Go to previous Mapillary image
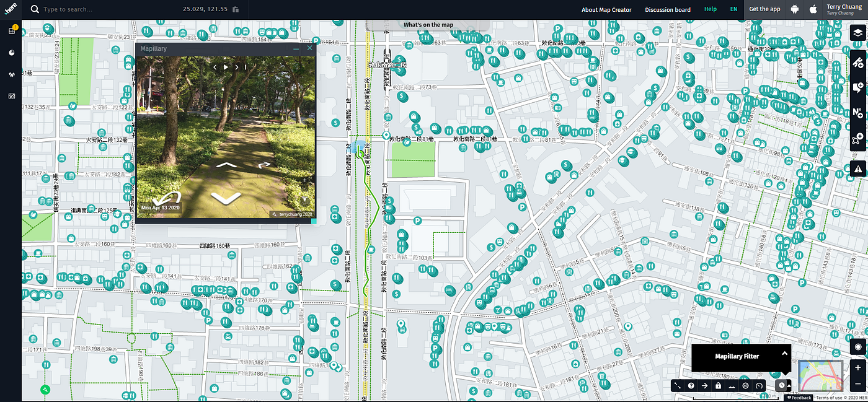 [215, 67]
